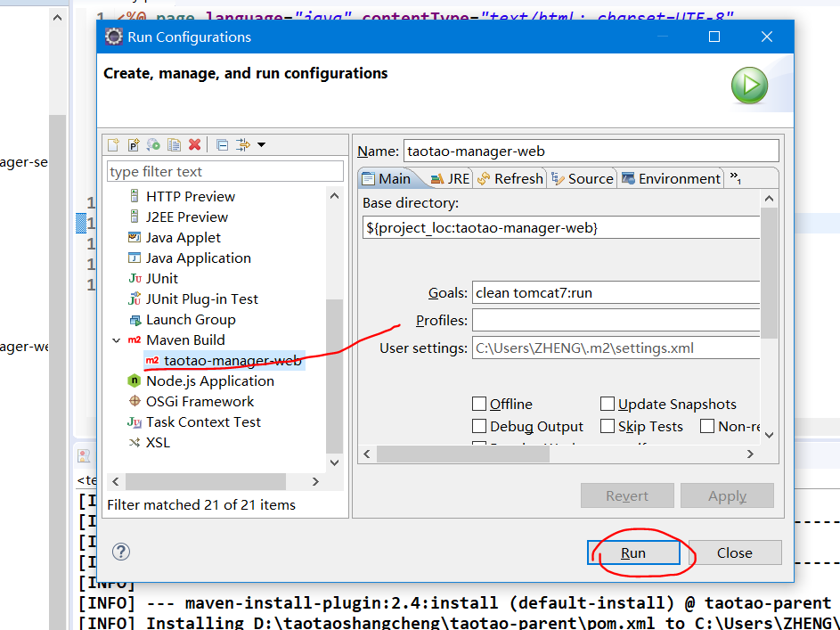This screenshot has width=840, height=630.
Task: Click the XSL icon in the tree
Action: pyautogui.click(x=135, y=443)
